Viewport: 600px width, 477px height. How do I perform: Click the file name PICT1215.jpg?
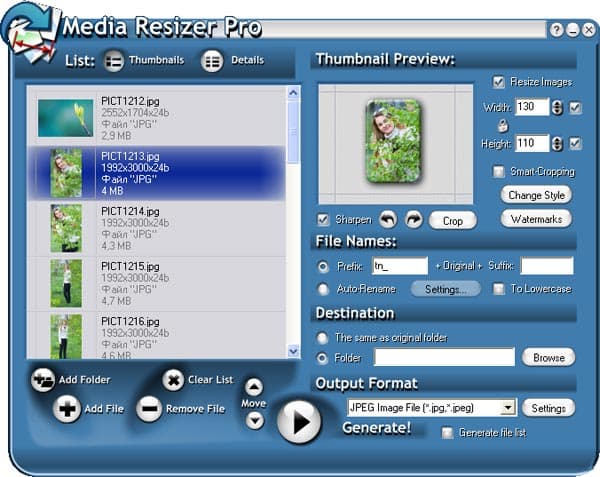130,266
